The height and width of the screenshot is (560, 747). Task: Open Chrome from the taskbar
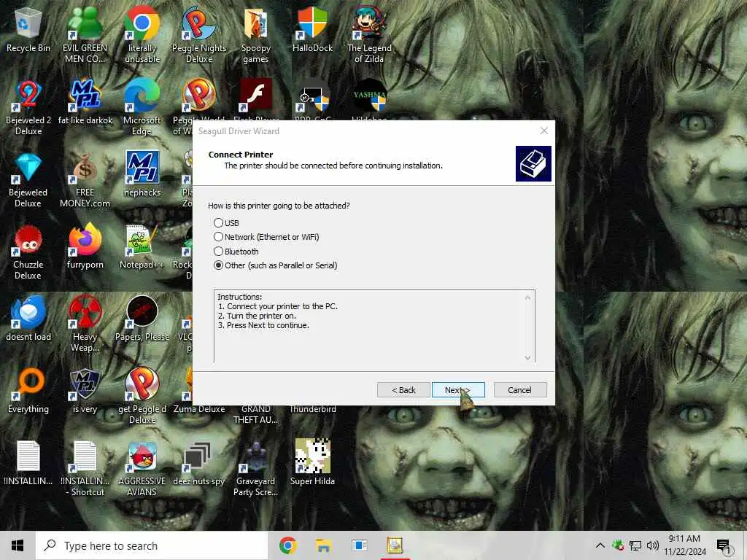(288, 545)
